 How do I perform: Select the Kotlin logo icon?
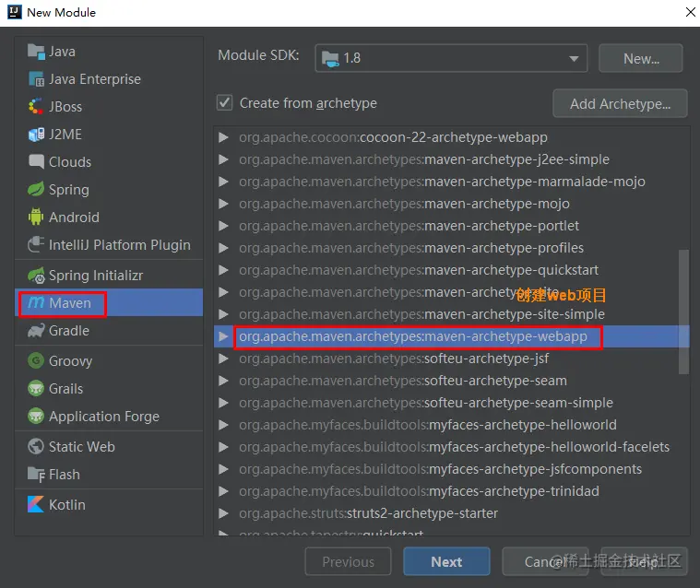point(36,504)
